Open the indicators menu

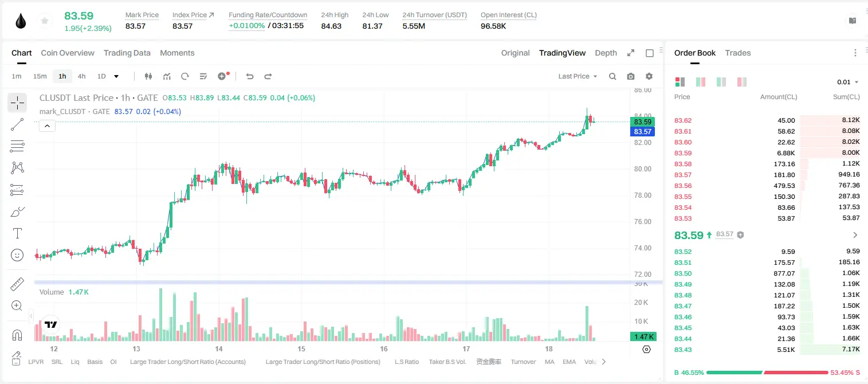(x=167, y=76)
